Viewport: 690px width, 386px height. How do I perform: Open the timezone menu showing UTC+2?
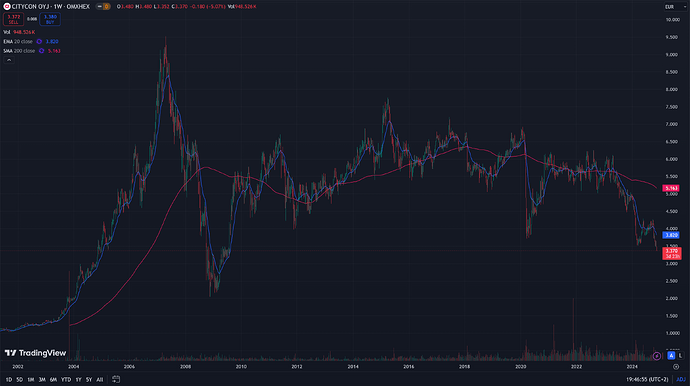(x=647, y=379)
